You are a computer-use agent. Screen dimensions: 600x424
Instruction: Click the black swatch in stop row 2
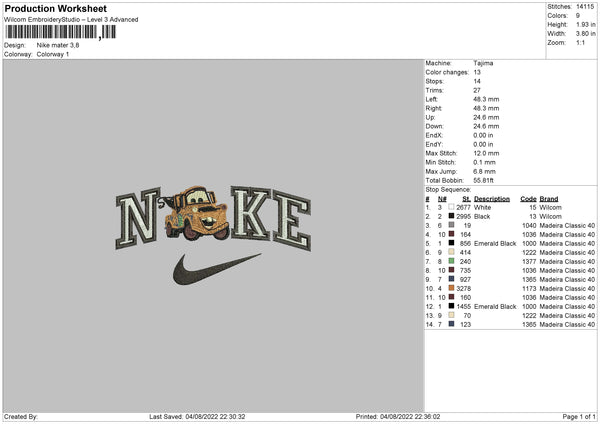[x=451, y=216]
